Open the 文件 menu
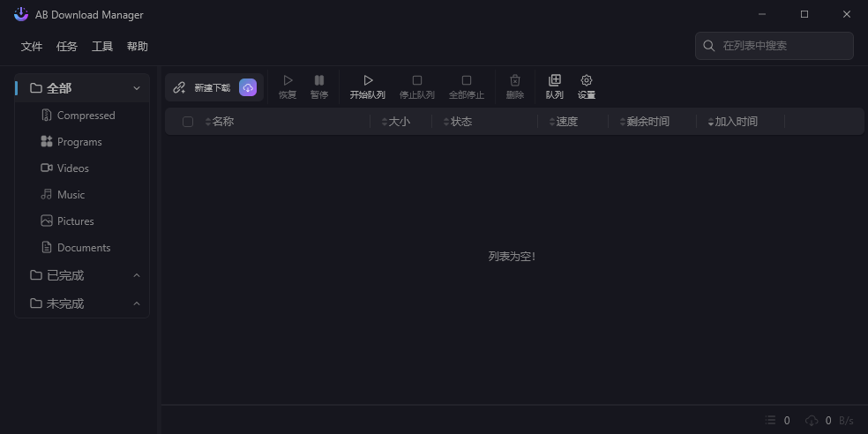Viewport: 868px width, 434px height. (x=32, y=47)
